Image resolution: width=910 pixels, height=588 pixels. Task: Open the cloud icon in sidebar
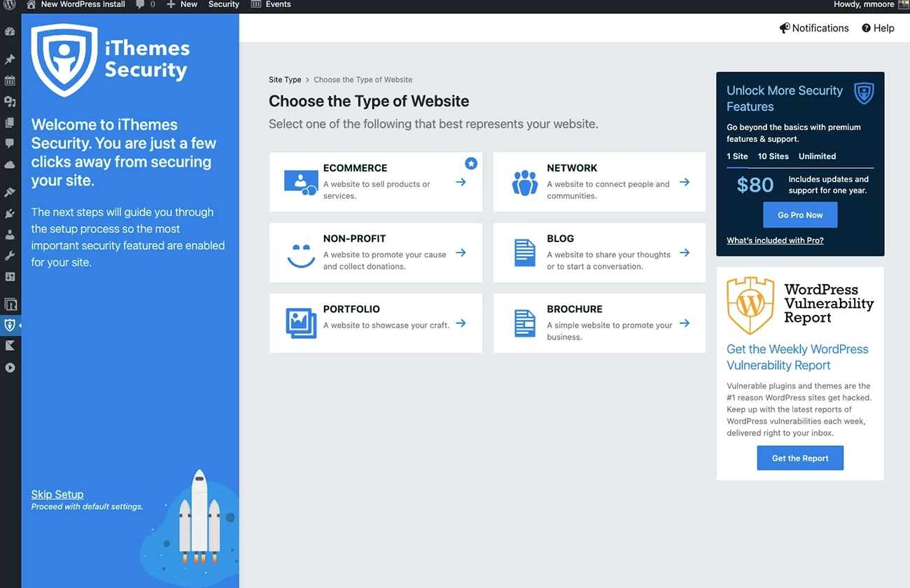pos(10,164)
